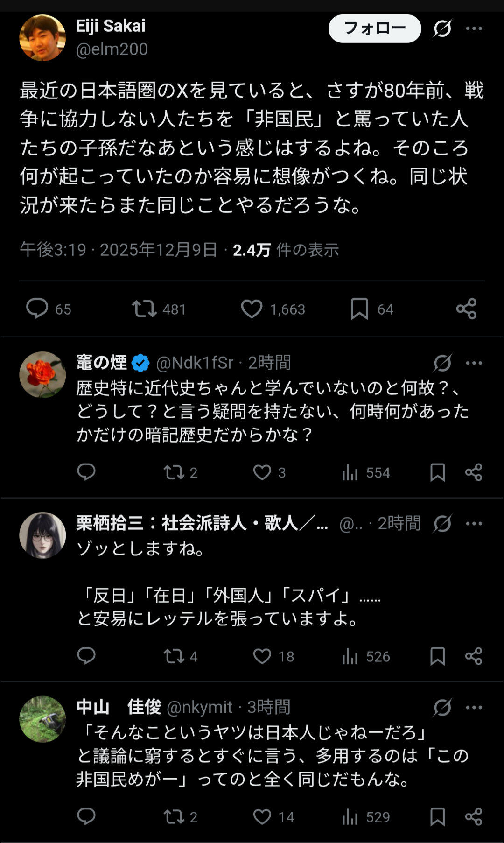Bookmark 栗栖拾三's reply
504x843 pixels.
point(437,656)
